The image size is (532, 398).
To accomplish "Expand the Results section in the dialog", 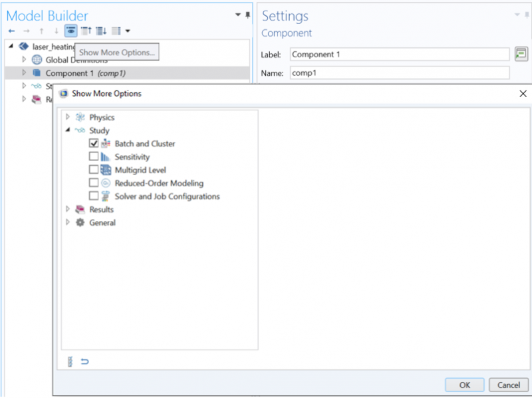I will (67, 209).
